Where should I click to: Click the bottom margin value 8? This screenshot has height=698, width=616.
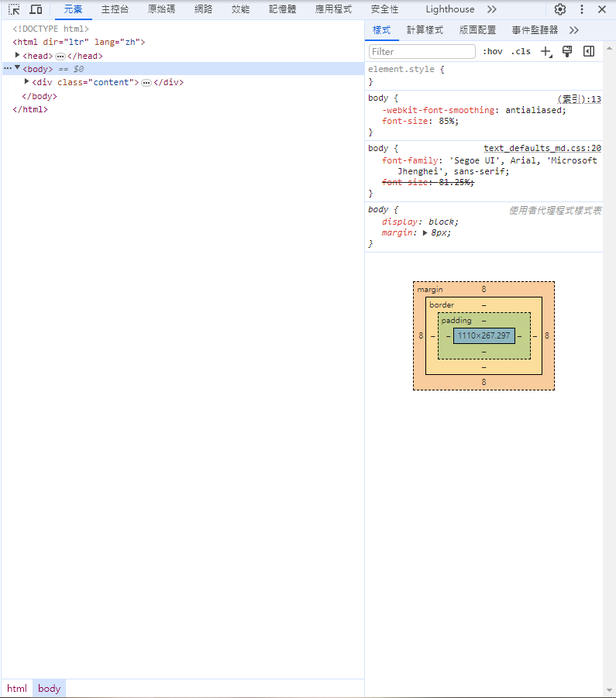coord(484,382)
